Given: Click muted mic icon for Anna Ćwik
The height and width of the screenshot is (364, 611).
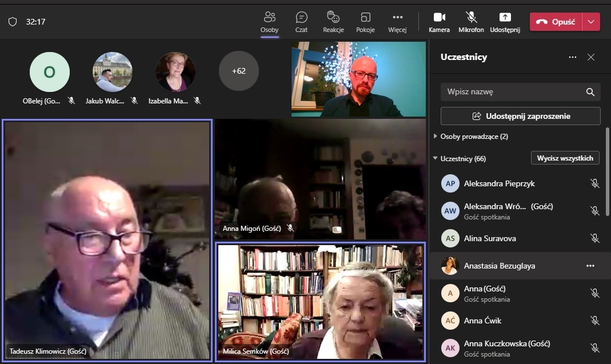Looking at the screenshot, I should [x=594, y=321].
